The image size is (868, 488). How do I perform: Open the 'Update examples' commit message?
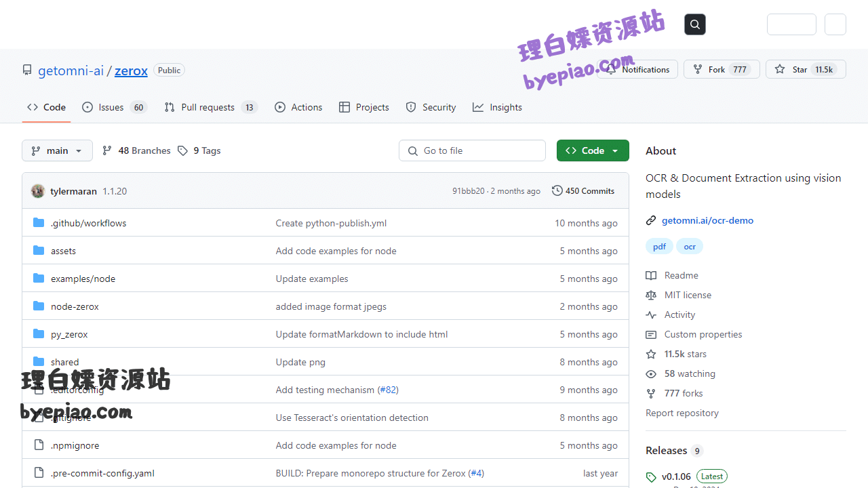coord(312,279)
